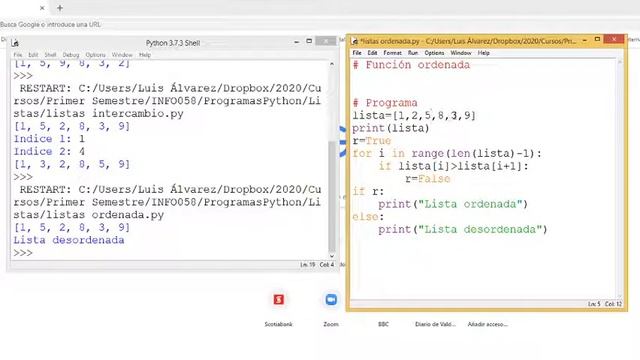Click 'Indice 1: 1' line in Shell
Screen dimensions: 640x360
tap(49, 139)
